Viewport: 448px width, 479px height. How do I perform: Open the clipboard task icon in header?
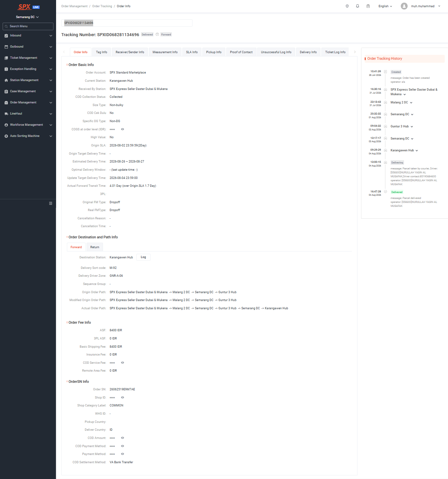pos(368,6)
